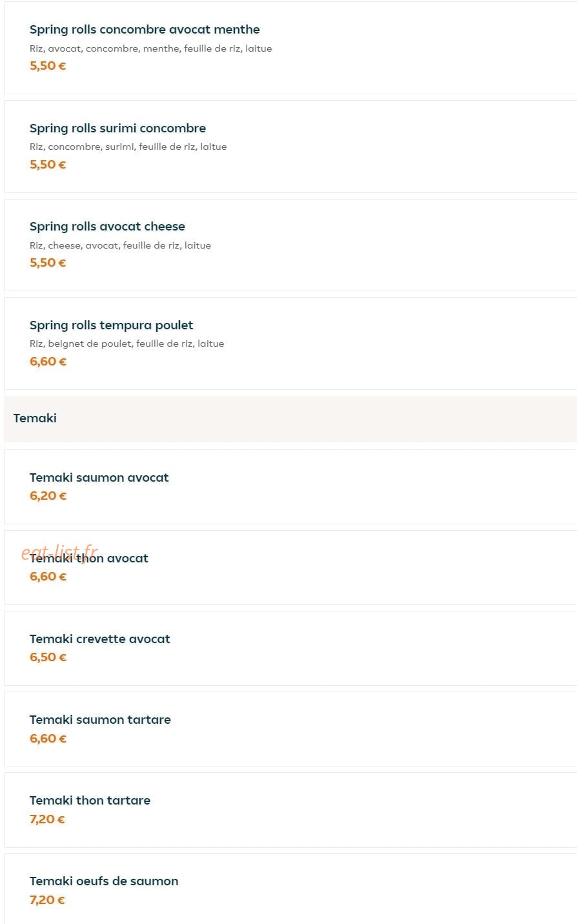Select Spring rolls surimi concombre
Viewport: 577px width, 924px height.
click(x=290, y=147)
